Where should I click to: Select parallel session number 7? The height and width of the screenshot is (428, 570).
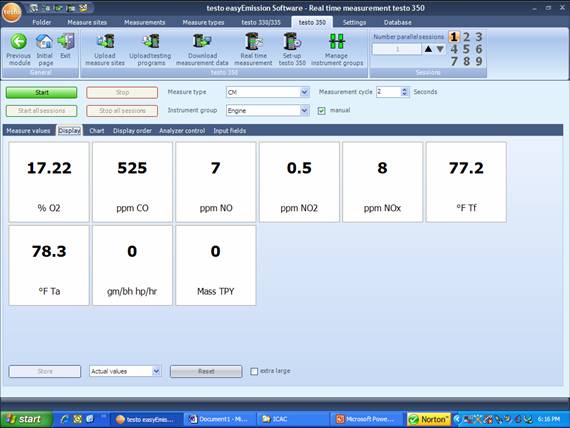(454, 61)
